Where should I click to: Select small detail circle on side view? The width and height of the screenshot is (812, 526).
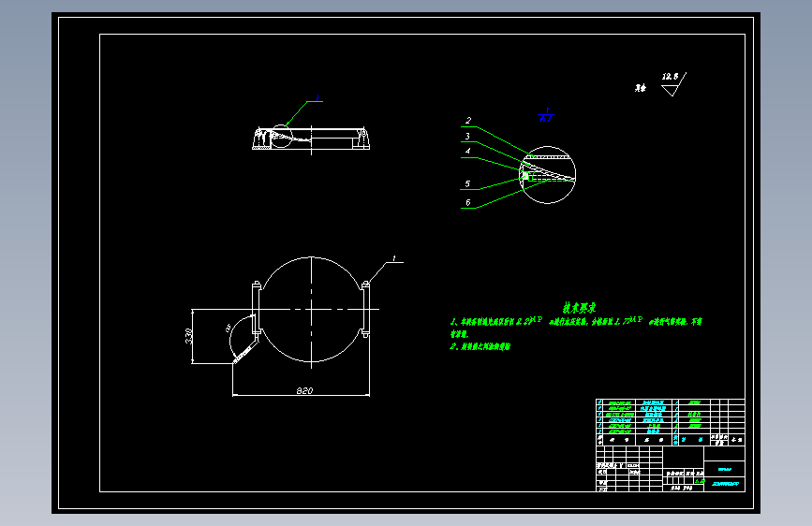point(282,136)
